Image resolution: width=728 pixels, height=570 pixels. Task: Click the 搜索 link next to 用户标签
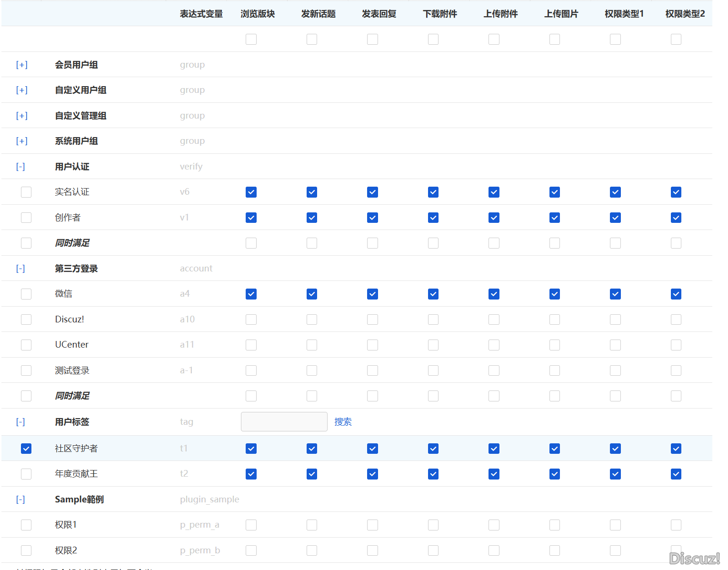tap(343, 421)
